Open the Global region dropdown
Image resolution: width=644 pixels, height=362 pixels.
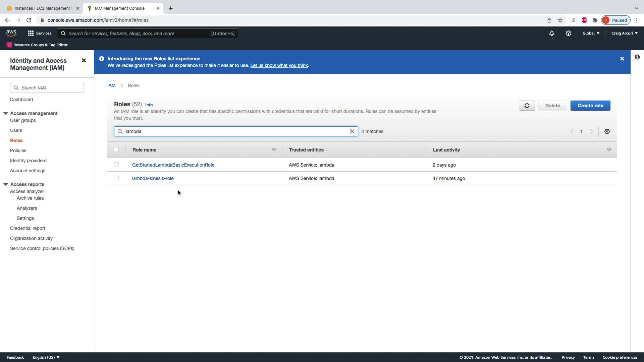tap(591, 33)
